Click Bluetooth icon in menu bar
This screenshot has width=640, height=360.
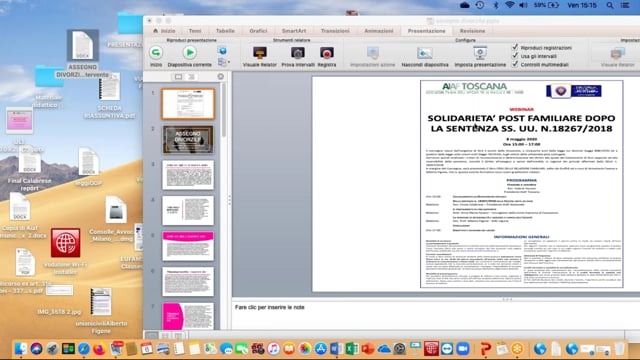pos(496,5)
